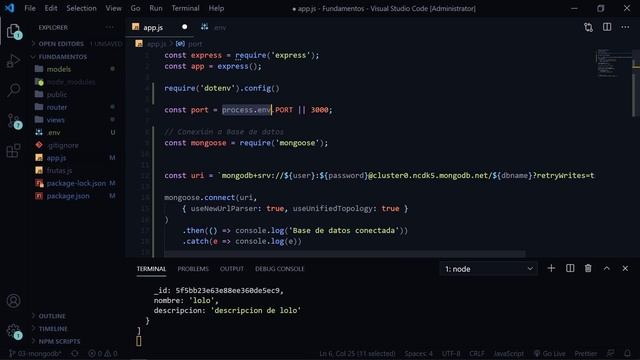
Task: Click the editor horizontal scrollbar
Action: pyautogui.click(x=344, y=254)
